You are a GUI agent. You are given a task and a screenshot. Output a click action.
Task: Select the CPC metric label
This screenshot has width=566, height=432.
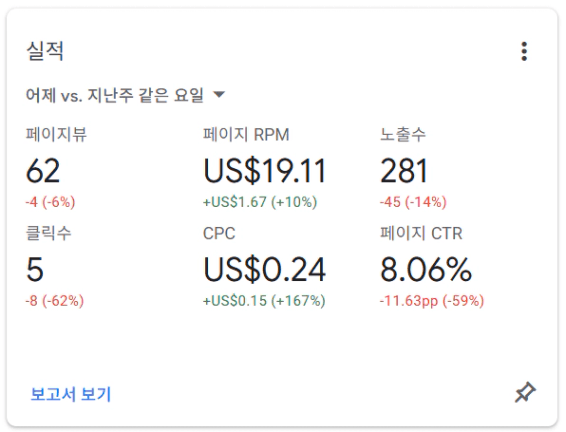tap(219, 233)
